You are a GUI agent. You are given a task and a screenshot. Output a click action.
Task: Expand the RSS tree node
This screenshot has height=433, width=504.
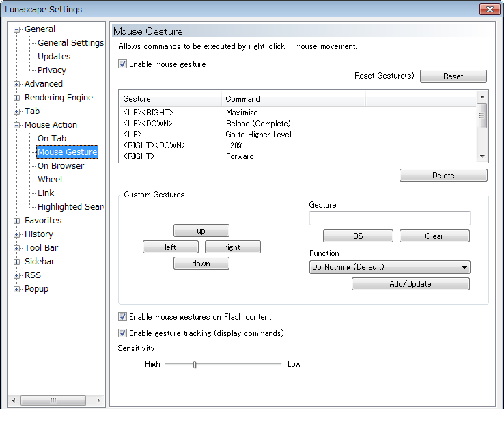16,275
